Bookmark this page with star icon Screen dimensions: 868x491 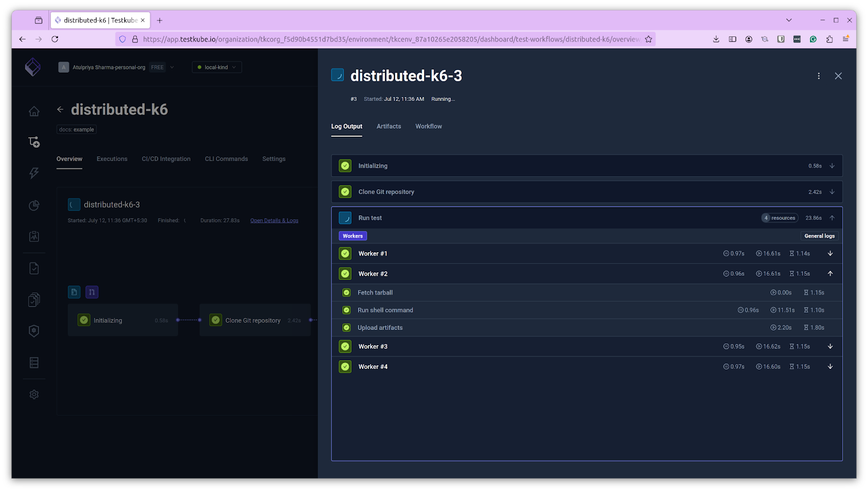648,39
